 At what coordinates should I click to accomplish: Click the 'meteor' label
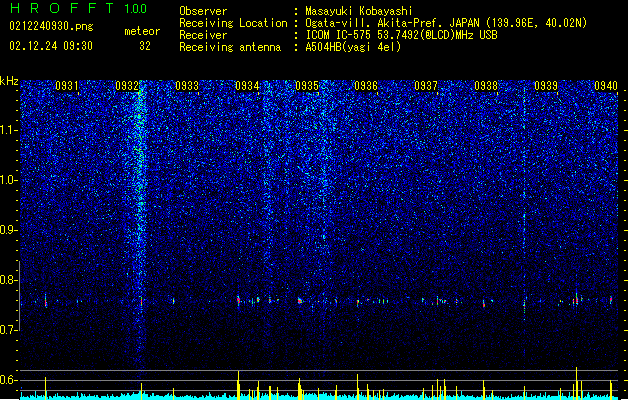pos(142,31)
